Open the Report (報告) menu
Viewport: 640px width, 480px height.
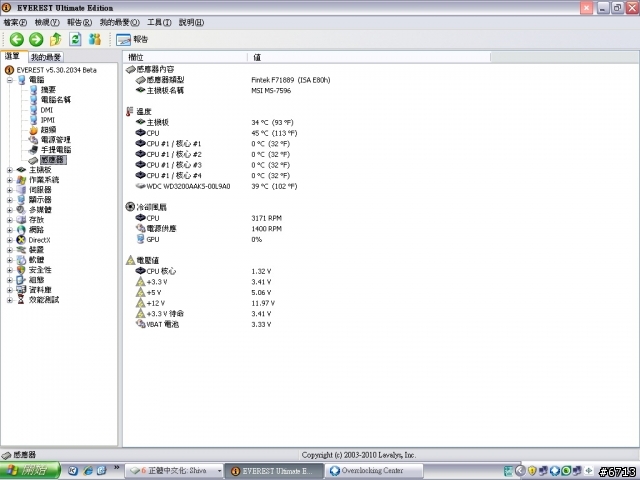(x=80, y=22)
